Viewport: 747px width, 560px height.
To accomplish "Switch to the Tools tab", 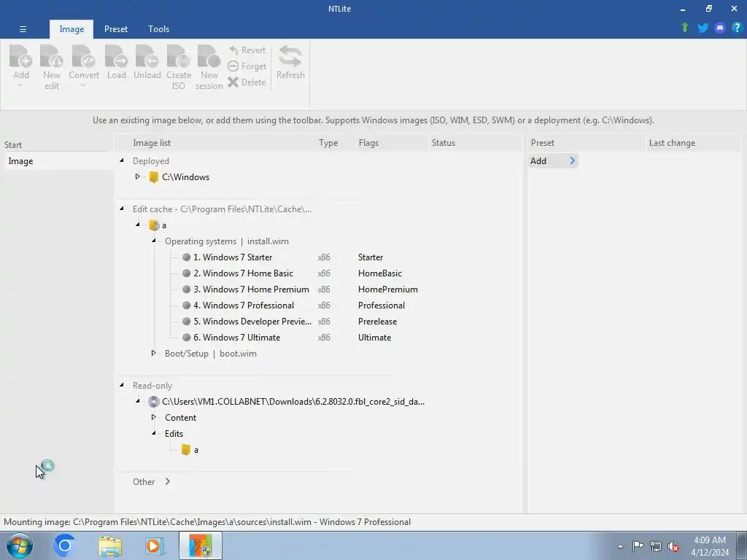I will [x=158, y=29].
